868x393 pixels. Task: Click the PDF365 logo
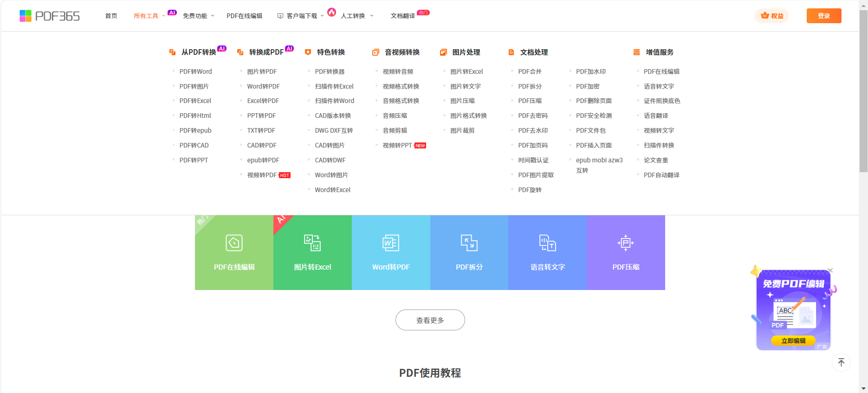click(x=49, y=16)
